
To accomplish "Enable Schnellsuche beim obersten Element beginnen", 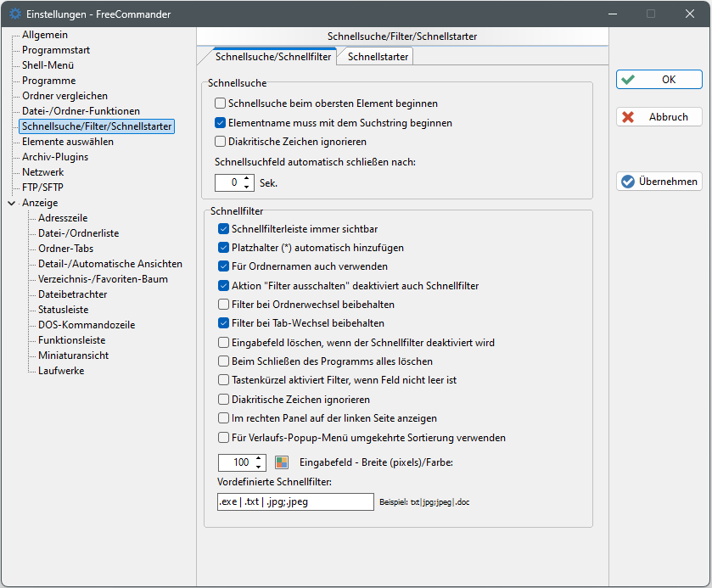I will (221, 103).
